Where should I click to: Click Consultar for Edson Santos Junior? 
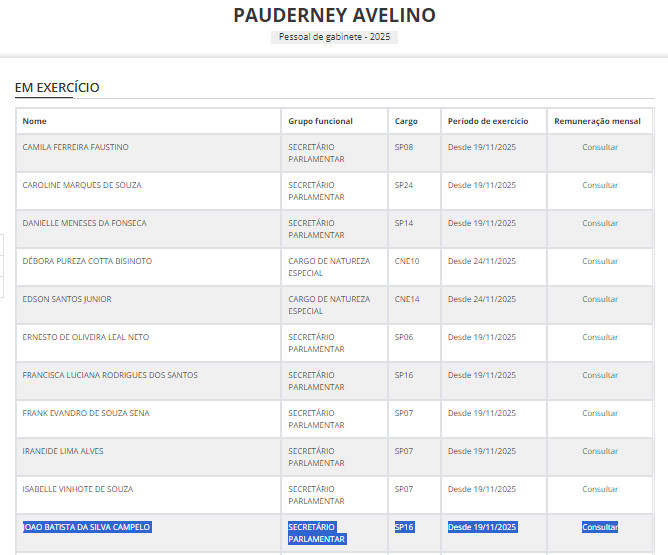(600, 299)
